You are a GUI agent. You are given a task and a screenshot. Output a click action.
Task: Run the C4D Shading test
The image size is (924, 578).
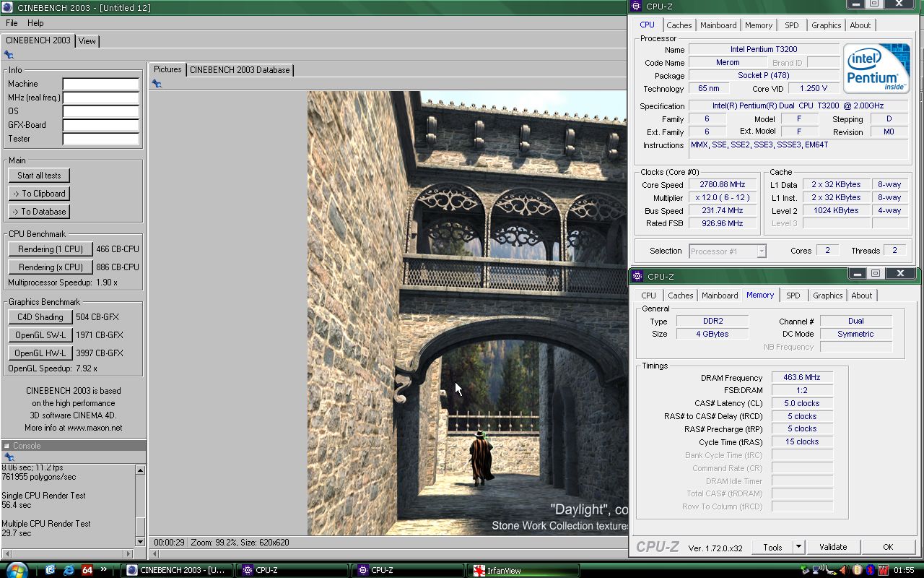(x=40, y=317)
